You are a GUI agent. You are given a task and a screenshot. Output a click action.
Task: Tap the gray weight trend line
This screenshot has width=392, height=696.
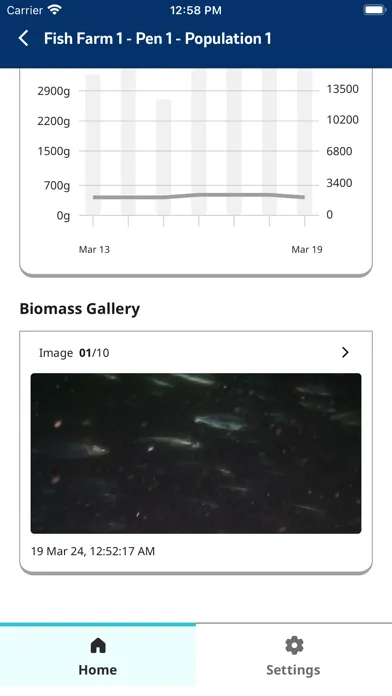[199, 196]
